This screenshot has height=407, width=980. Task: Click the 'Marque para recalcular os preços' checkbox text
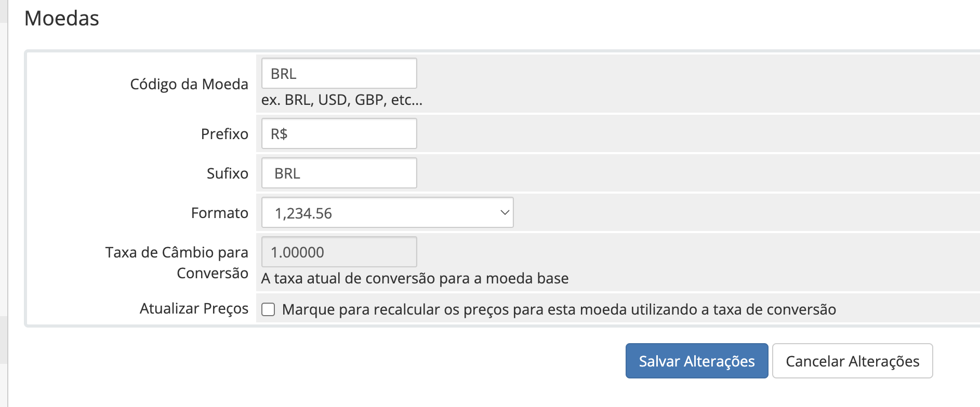pos(559,309)
